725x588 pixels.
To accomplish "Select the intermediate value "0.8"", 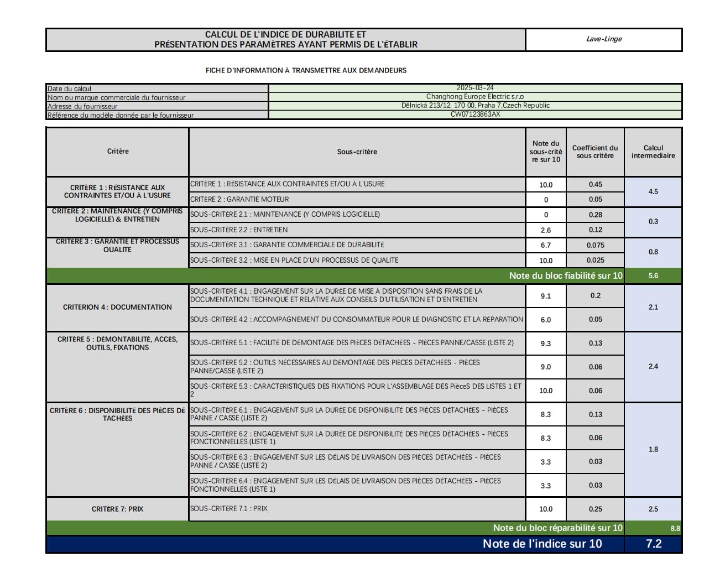I will click(x=653, y=252).
